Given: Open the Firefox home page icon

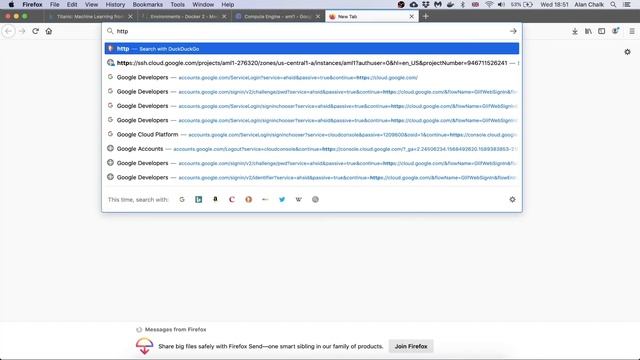Looking at the screenshot, I should (x=49, y=31).
